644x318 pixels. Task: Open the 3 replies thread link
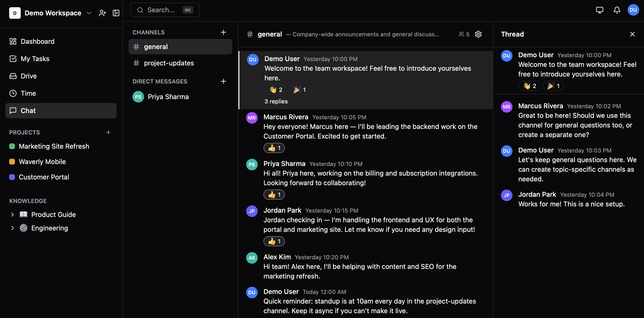pyautogui.click(x=276, y=101)
